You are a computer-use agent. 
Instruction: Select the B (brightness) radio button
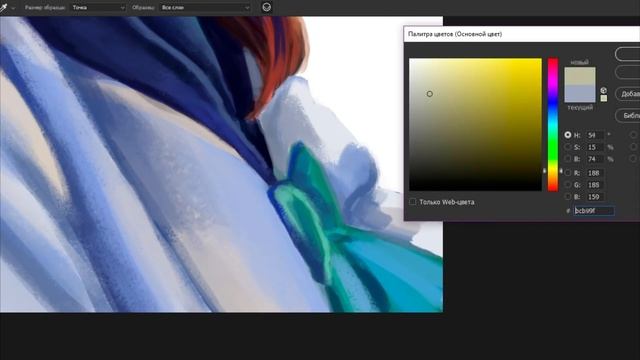click(x=568, y=158)
